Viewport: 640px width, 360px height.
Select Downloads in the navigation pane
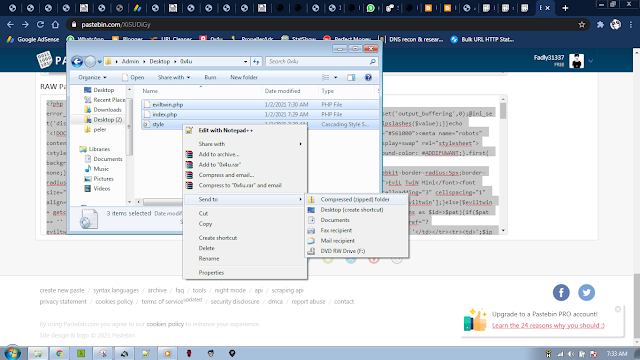pyautogui.click(x=107, y=110)
